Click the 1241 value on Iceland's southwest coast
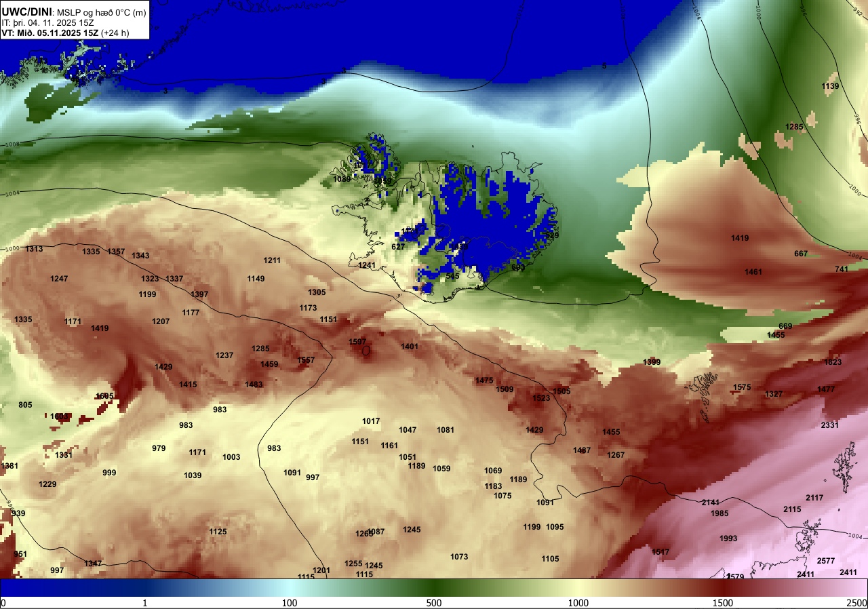 [x=367, y=265]
